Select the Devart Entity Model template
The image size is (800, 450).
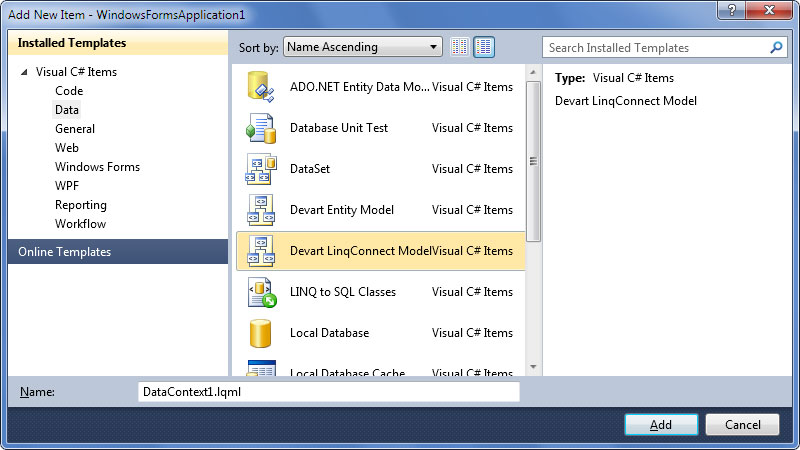[x=342, y=210]
